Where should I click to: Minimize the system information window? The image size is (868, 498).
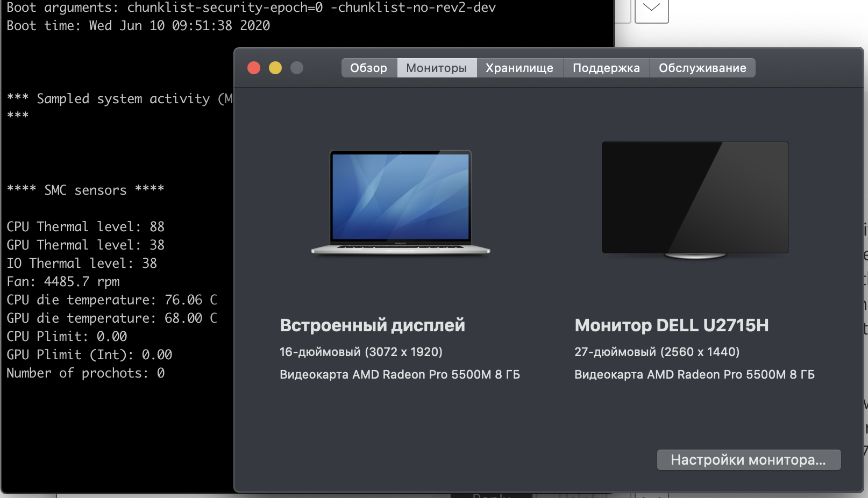coord(275,68)
